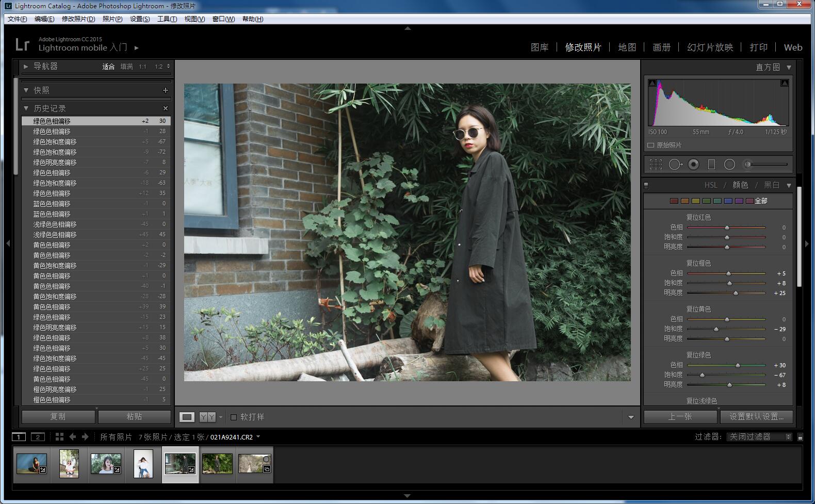
Task: Click the Lr identity plate logo
Action: pos(22,44)
